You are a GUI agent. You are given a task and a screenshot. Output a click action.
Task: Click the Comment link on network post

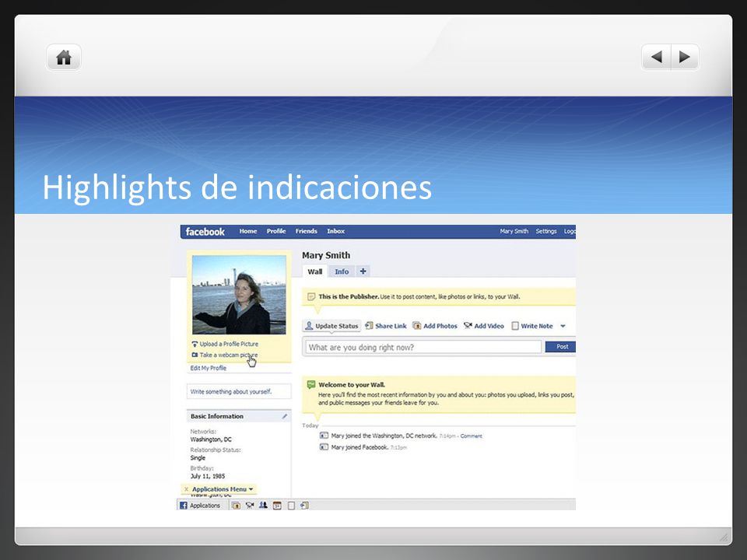click(472, 436)
